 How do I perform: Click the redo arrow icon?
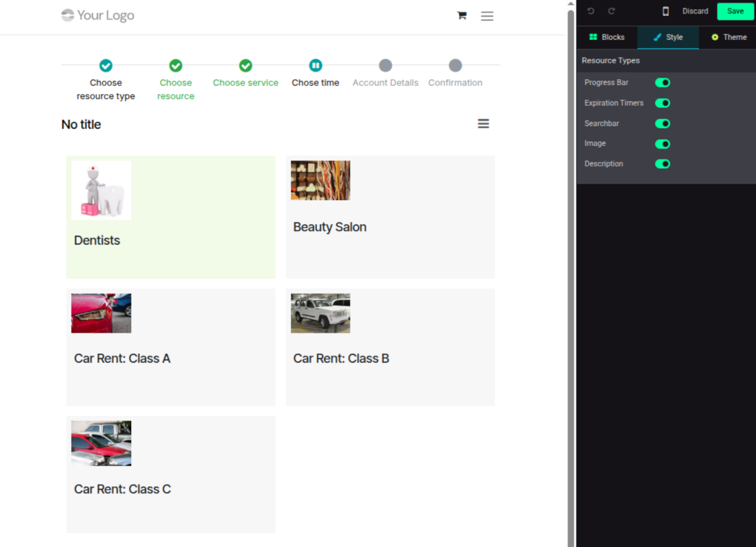(611, 11)
